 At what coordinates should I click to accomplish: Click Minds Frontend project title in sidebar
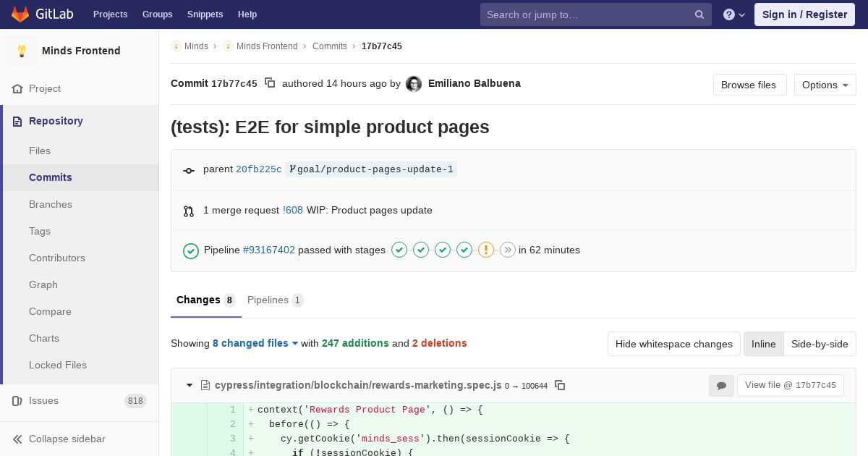click(81, 51)
